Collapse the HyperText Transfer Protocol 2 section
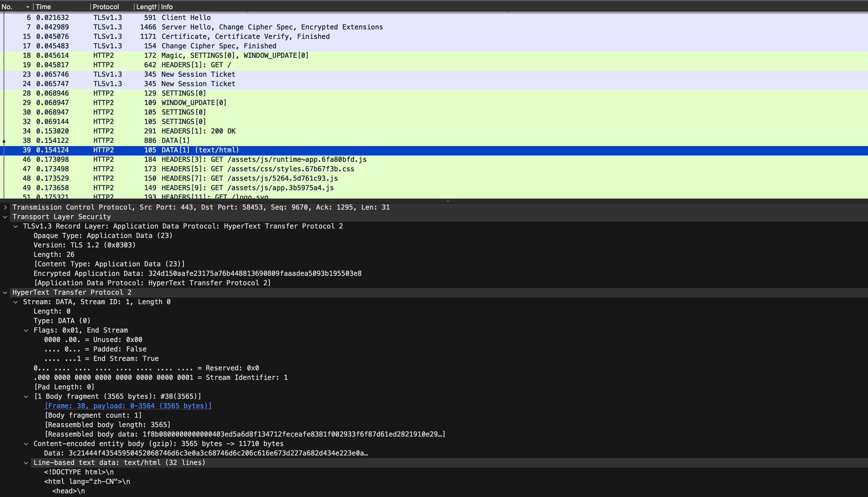Viewport: 868px width, 497px height. point(5,293)
